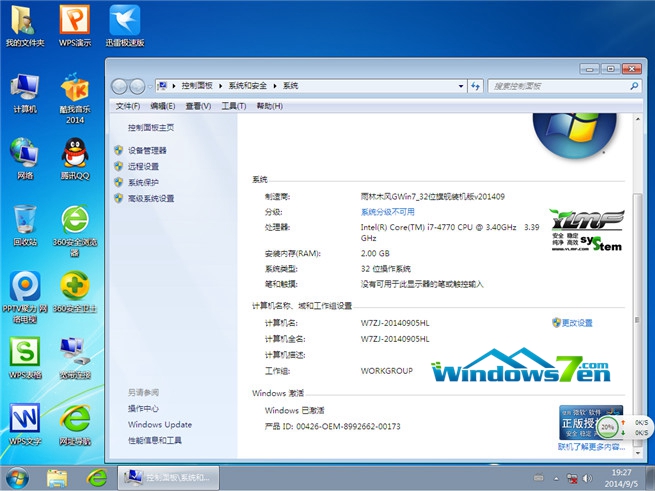Click the 设备管理器 link in sidebar

click(x=147, y=150)
